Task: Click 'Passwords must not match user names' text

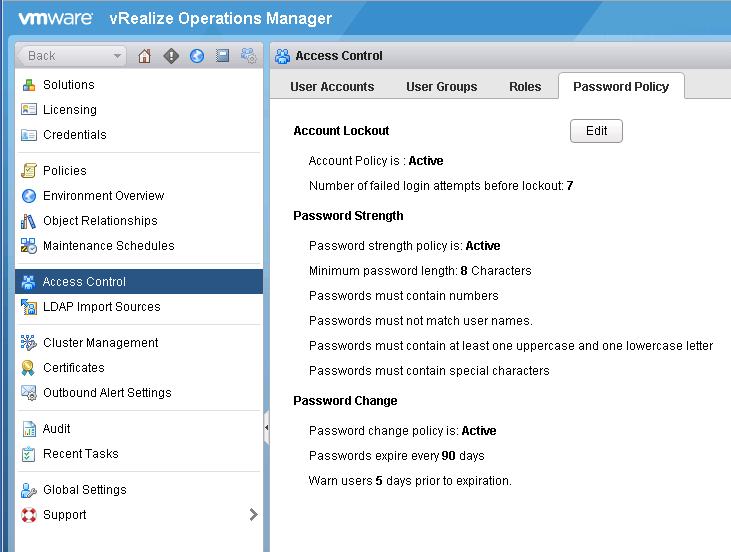Action: click(421, 321)
